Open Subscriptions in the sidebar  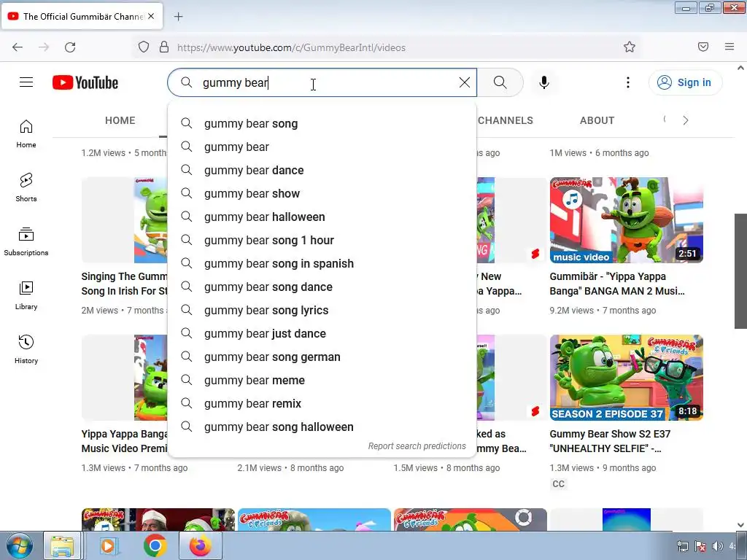click(x=26, y=242)
